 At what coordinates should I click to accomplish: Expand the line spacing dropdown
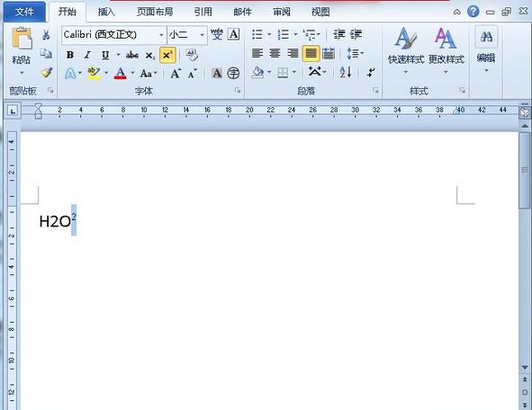pos(356,53)
